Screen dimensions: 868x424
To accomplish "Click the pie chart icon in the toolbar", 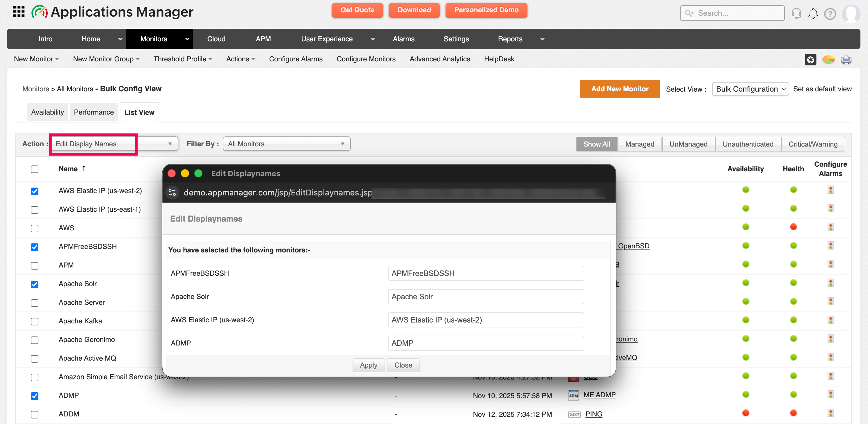I will (x=828, y=60).
